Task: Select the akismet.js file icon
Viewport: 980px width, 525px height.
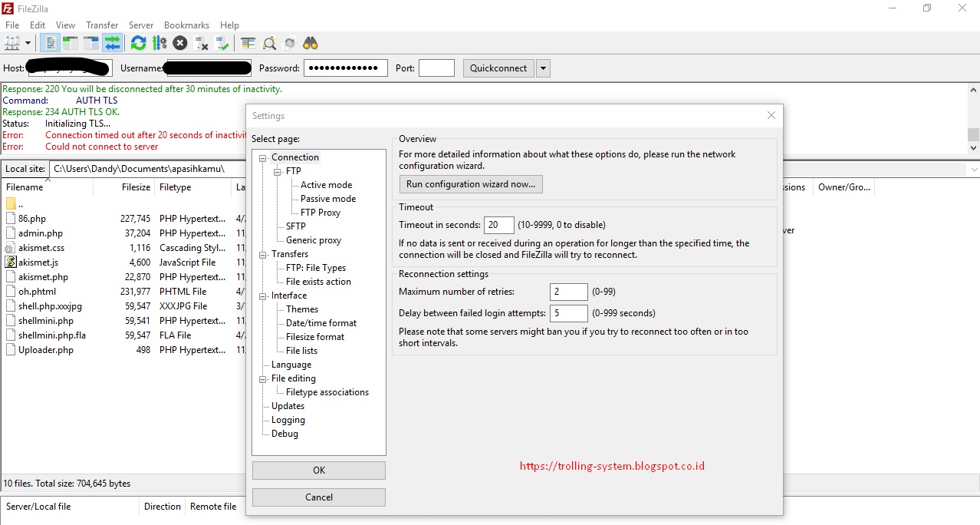Action: pyautogui.click(x=11, y=262)
